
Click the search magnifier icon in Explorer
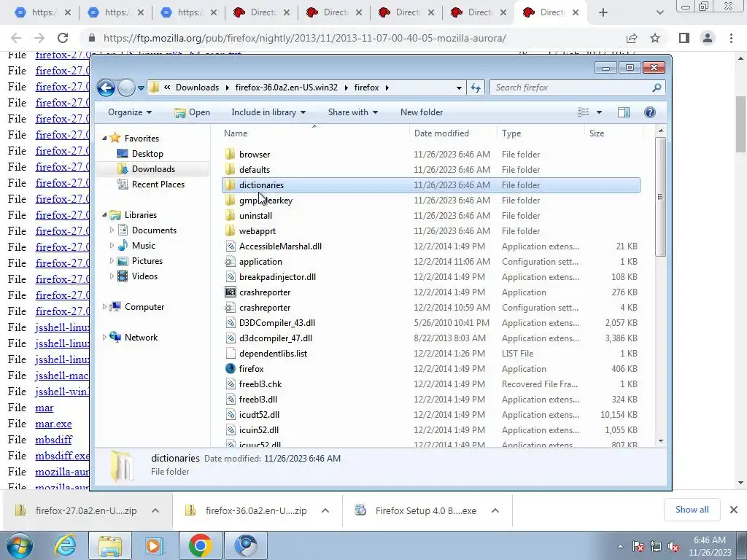pos(657,87)
